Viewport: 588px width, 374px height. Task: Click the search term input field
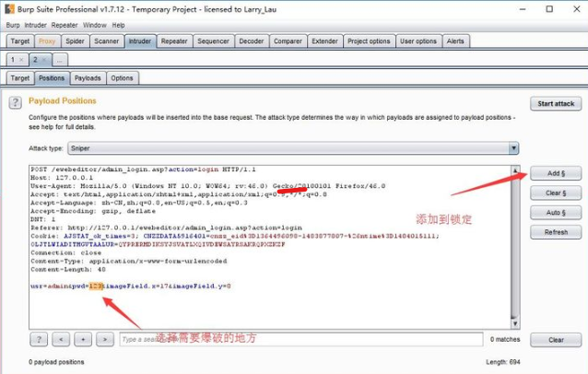click(301, 339)
